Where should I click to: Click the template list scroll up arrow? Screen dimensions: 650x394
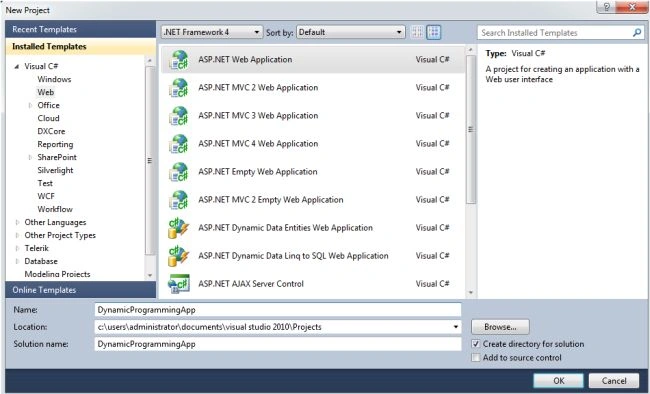pyautogui.click(x=471, y=50)
